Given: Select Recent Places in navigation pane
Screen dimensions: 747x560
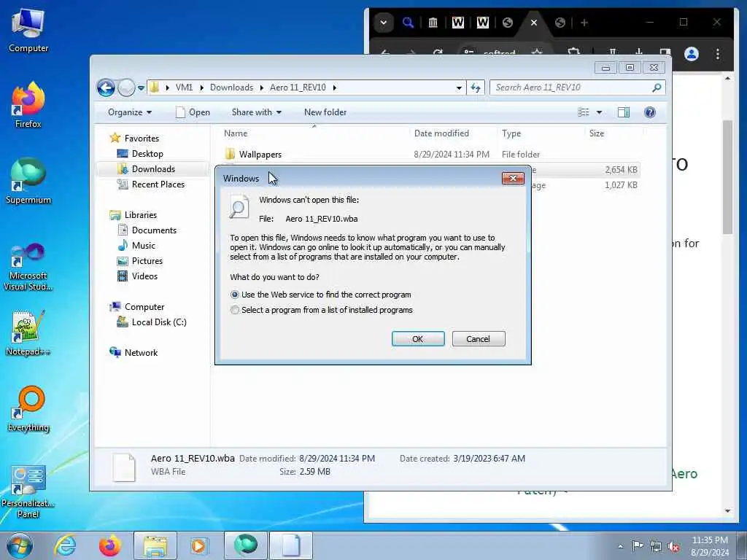Looking at the screenshot, I should coord(158,184).
